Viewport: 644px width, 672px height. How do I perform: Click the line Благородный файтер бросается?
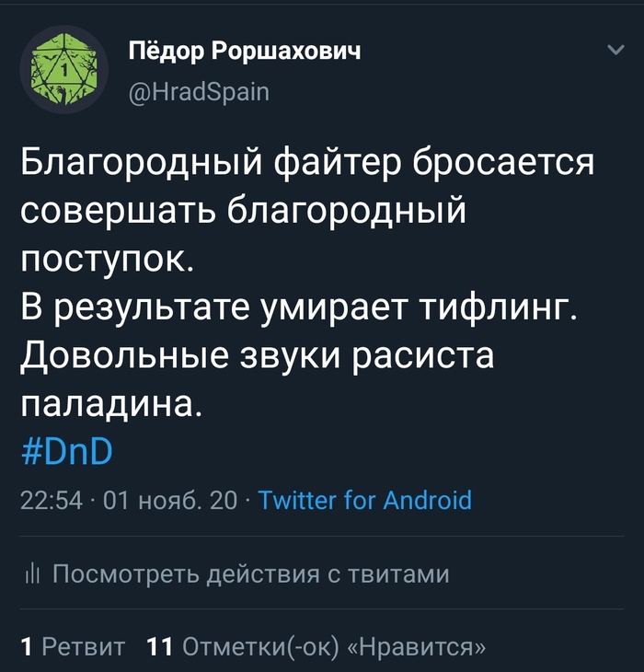[x=306, y=165]
